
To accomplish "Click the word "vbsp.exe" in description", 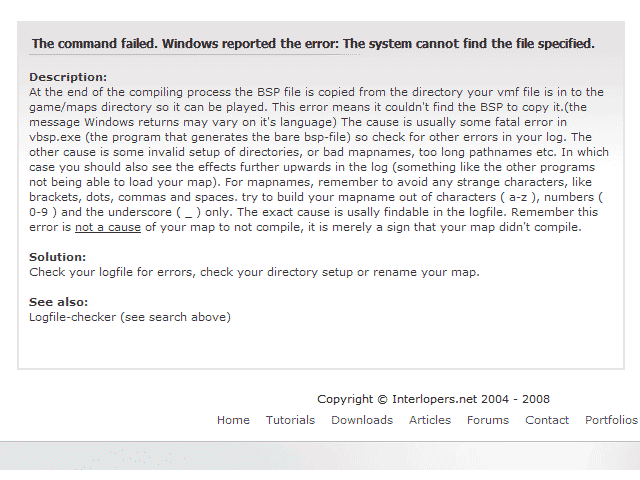I will [x=55, y=137].
